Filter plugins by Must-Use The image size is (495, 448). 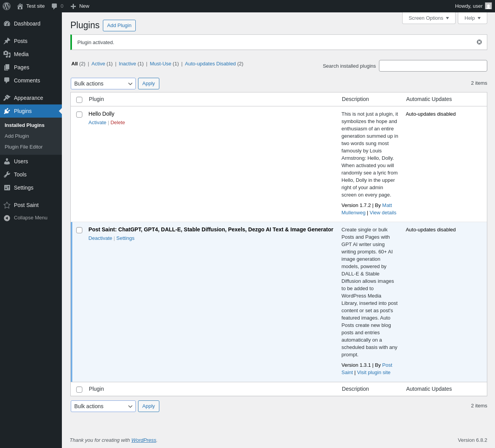(160, 64)
